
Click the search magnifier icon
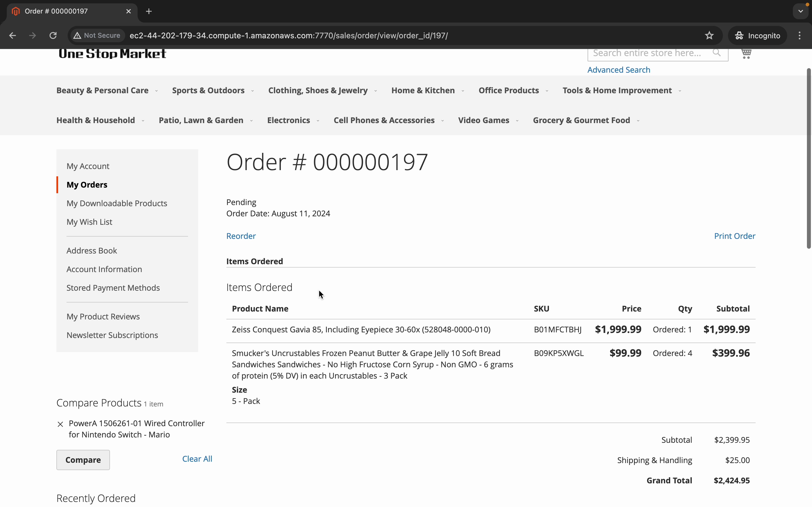pyautogui.click(x=716, y=53)
